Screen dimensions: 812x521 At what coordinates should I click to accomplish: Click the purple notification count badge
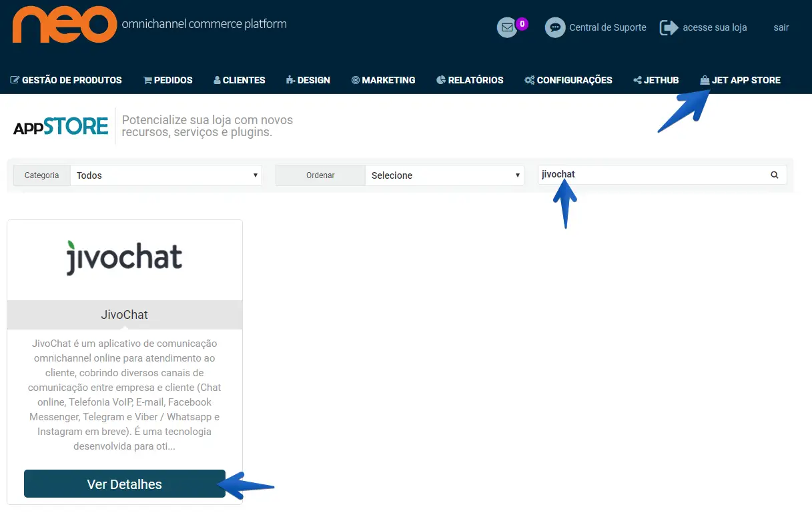(x=522, y=24)
